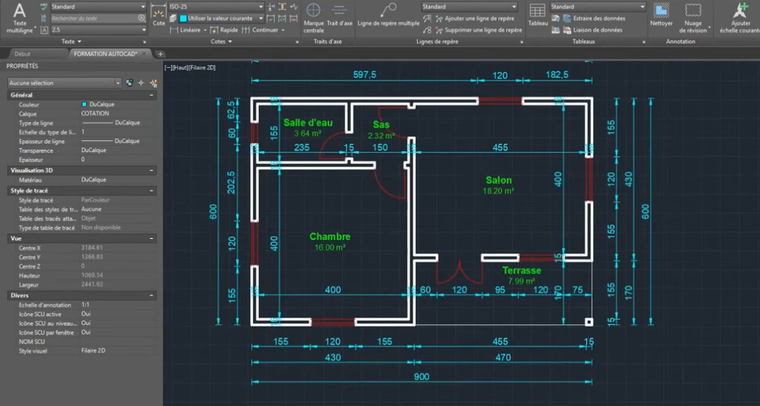This screenshot has width=760, height=406.
Task: Click the Cote dimension tool
Action: click(159, 17)
